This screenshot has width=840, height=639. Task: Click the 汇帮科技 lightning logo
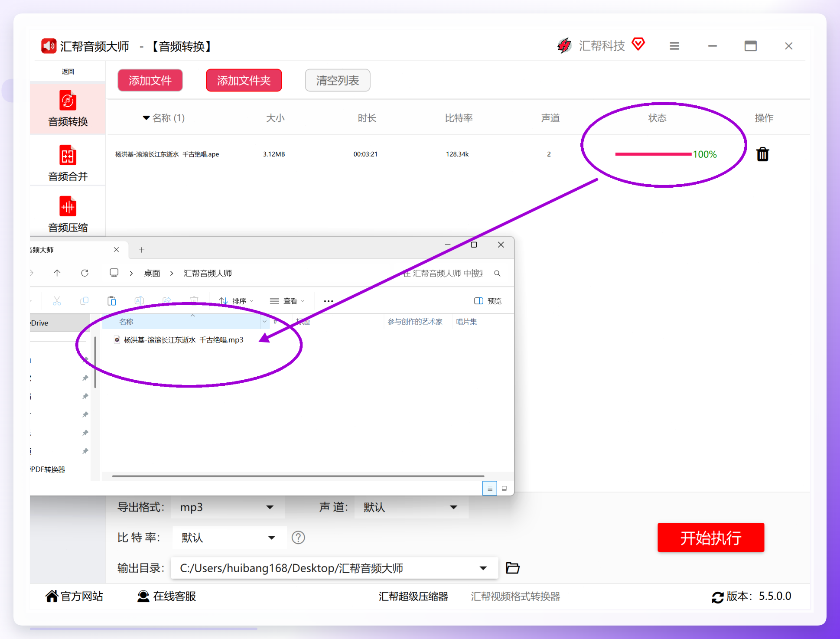(564, 46)
